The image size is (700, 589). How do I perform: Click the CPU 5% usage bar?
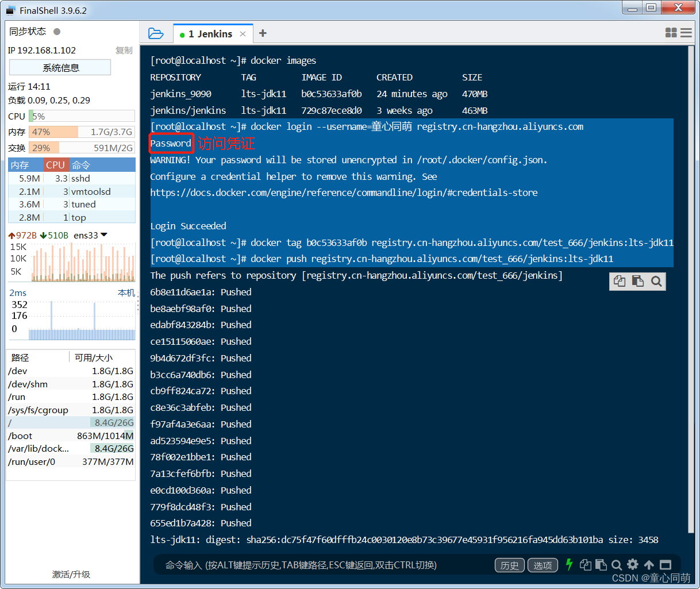pyautogui.click(x=82, y=116)
